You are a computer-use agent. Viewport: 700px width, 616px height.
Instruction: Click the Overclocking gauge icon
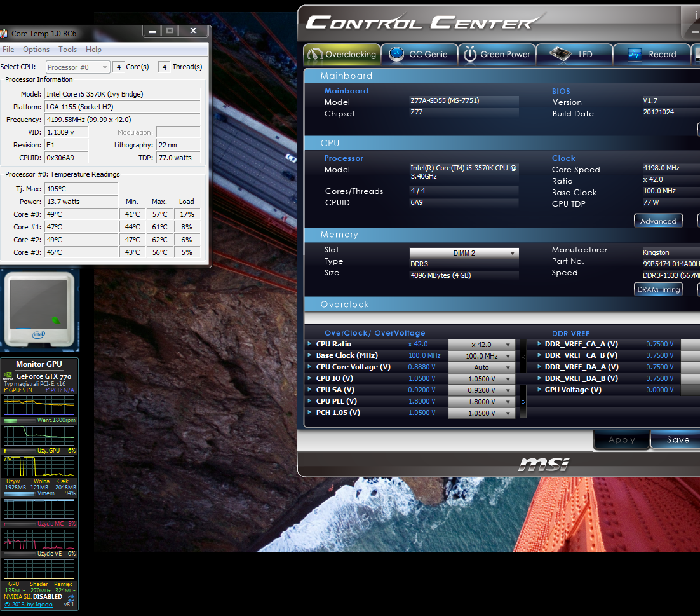[314, 55]
